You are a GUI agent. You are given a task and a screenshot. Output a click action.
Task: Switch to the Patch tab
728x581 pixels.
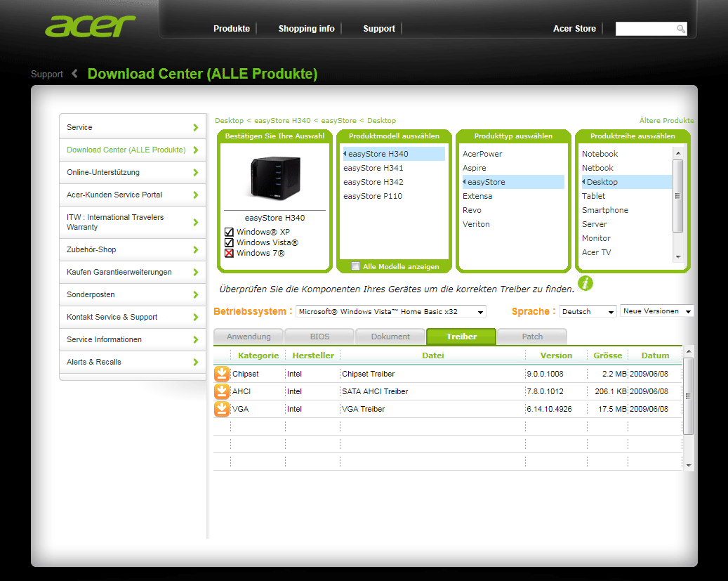point(532,337)
